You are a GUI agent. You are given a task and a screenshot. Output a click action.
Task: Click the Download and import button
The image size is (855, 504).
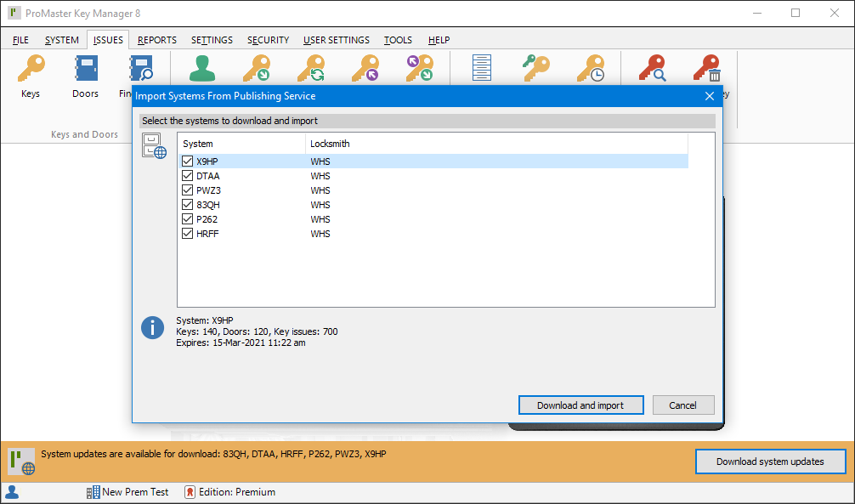point(580,405)
